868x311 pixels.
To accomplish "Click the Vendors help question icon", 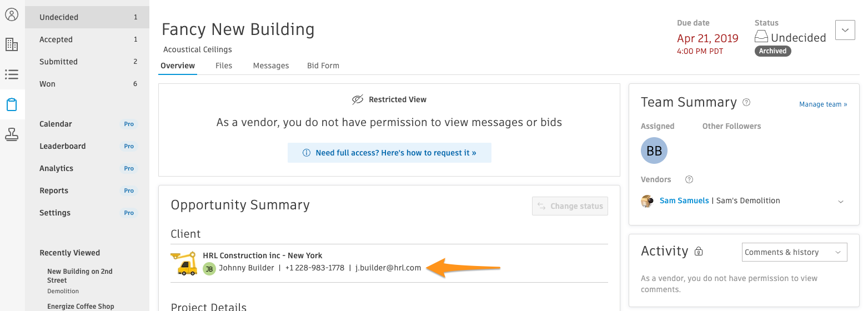I will click(689, 179).
